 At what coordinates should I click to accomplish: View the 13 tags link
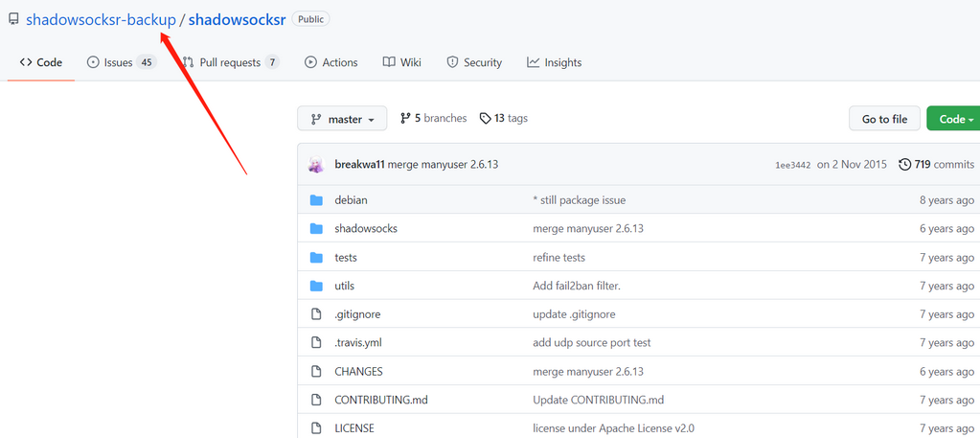coord(504,118)
